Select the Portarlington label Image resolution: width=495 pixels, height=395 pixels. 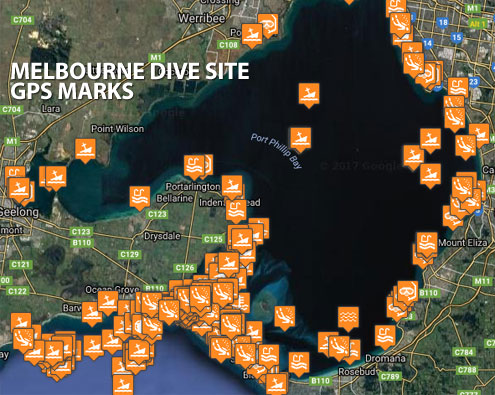193,187
